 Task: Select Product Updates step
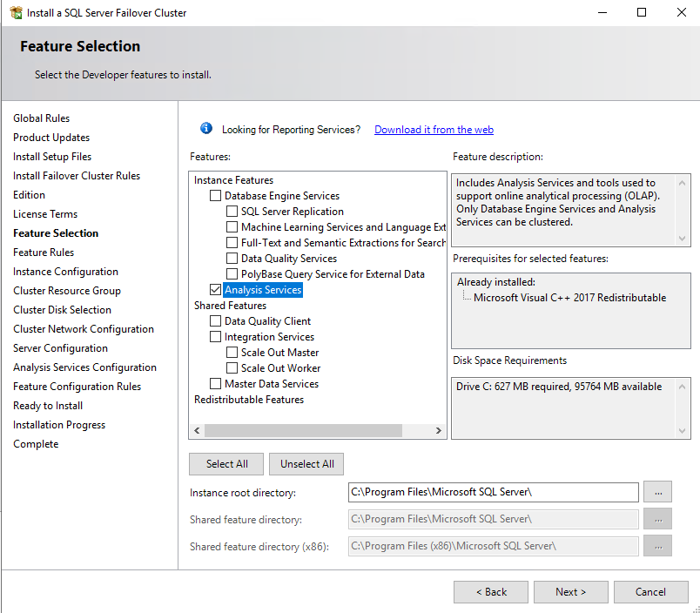tap(51, 138)
